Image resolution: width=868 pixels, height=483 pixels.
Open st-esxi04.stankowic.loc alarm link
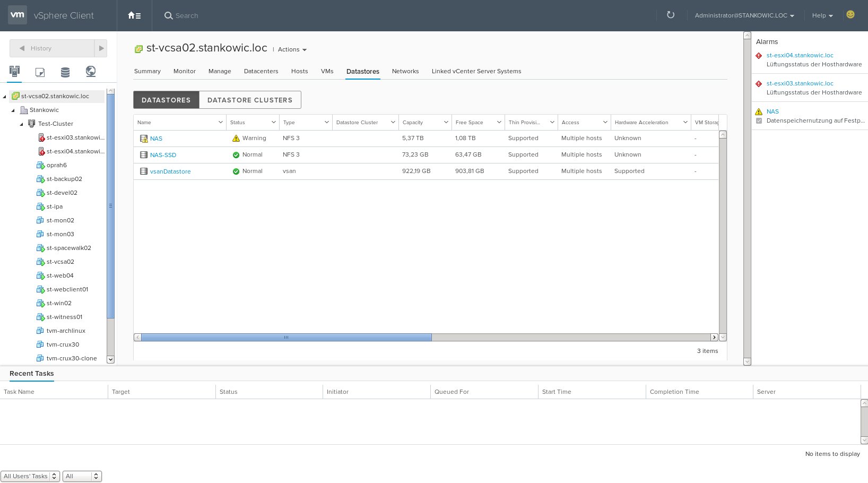click(x=800, y=55)
